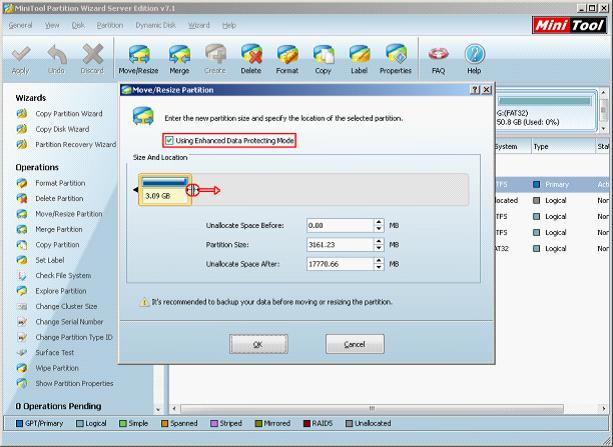This screenshot has height=447, width=613.
Task: Open the FAQ lifebuoy icon
Action: (x=438, y=59)
